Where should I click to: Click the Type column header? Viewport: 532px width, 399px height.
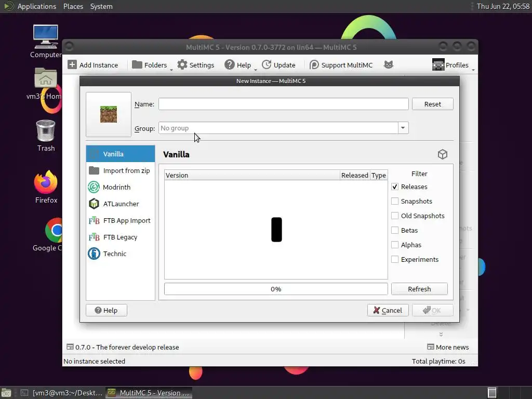379,175
